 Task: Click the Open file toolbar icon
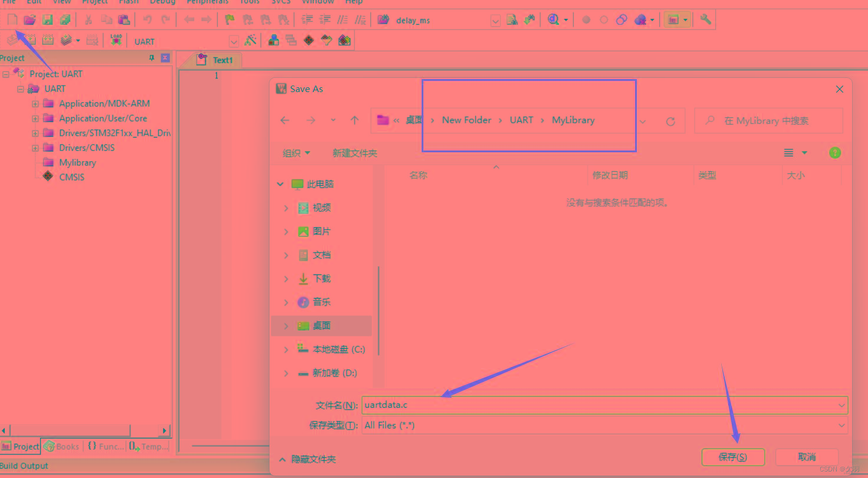coord(29,20)
